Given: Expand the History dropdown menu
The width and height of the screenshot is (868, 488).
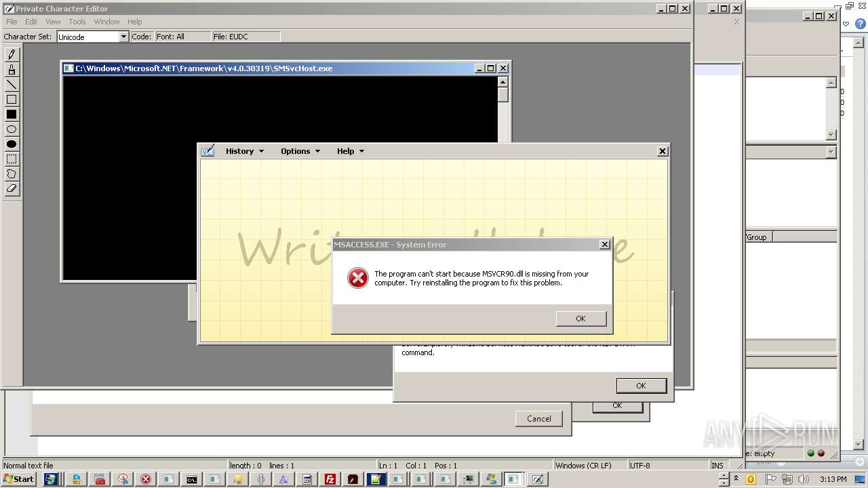Looking at the screenshot, I should [245, 151].
